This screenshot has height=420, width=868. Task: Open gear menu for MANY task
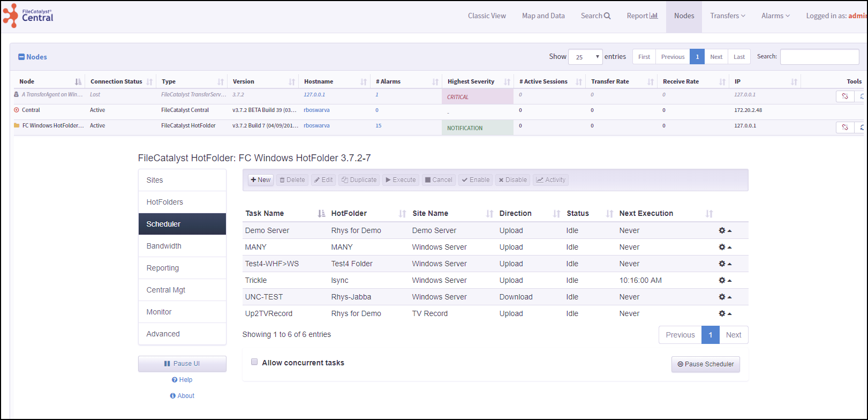pyautogui.click(x=725, y=247)
